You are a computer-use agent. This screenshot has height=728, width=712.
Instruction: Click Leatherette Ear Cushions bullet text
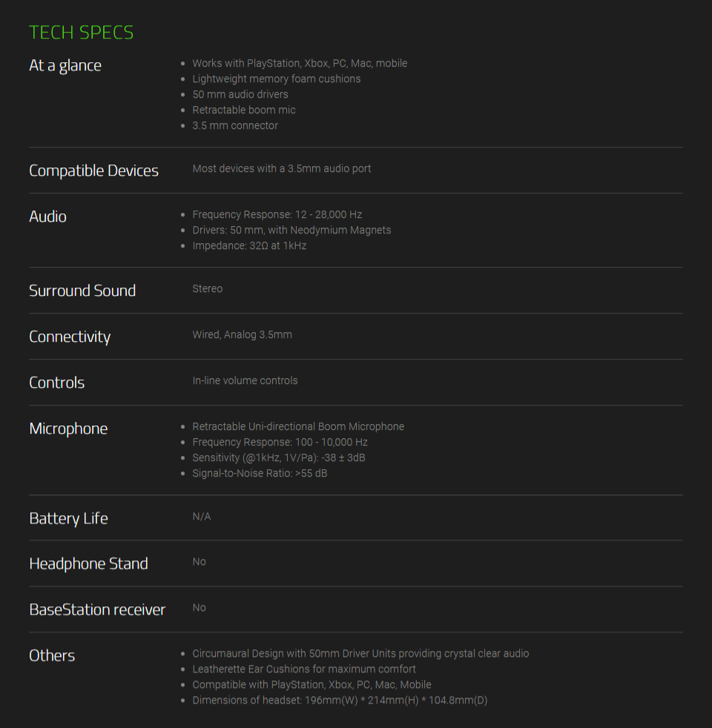pyautogui.click(x=304, y=669)
